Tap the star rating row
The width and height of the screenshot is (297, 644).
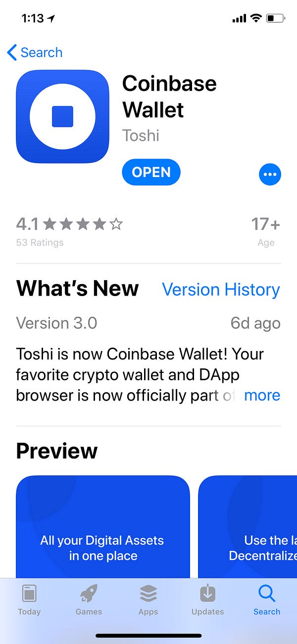point(83,224)
